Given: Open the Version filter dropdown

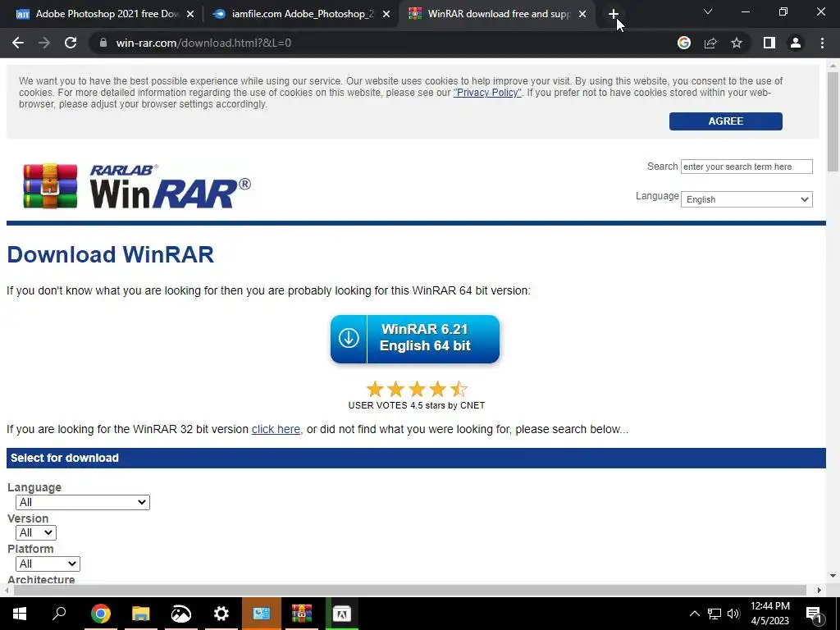Looking at the screenshot, I should [x=36, y=532].
